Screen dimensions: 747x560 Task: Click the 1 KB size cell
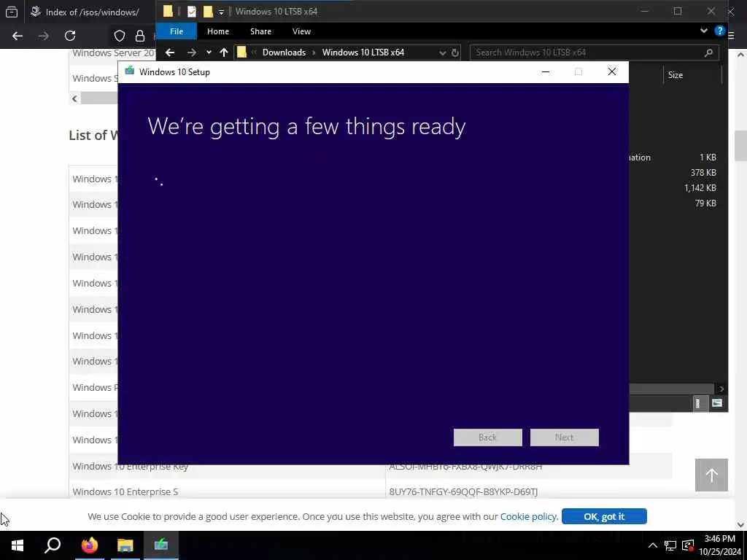pyautogui.click(x=708, y=157)
